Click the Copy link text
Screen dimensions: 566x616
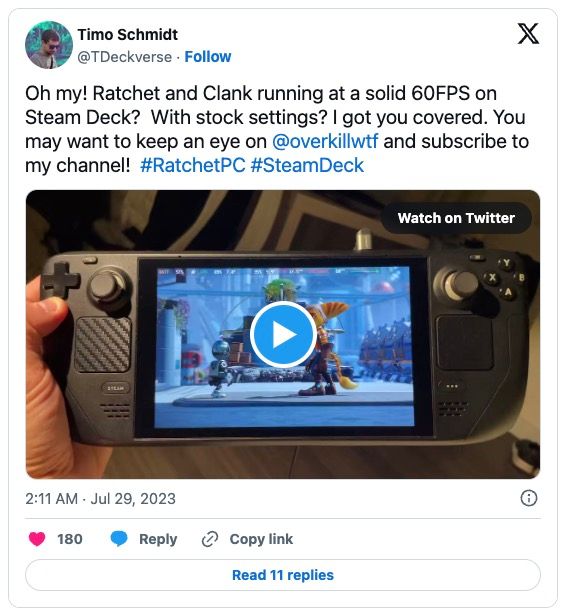(261, 539)
